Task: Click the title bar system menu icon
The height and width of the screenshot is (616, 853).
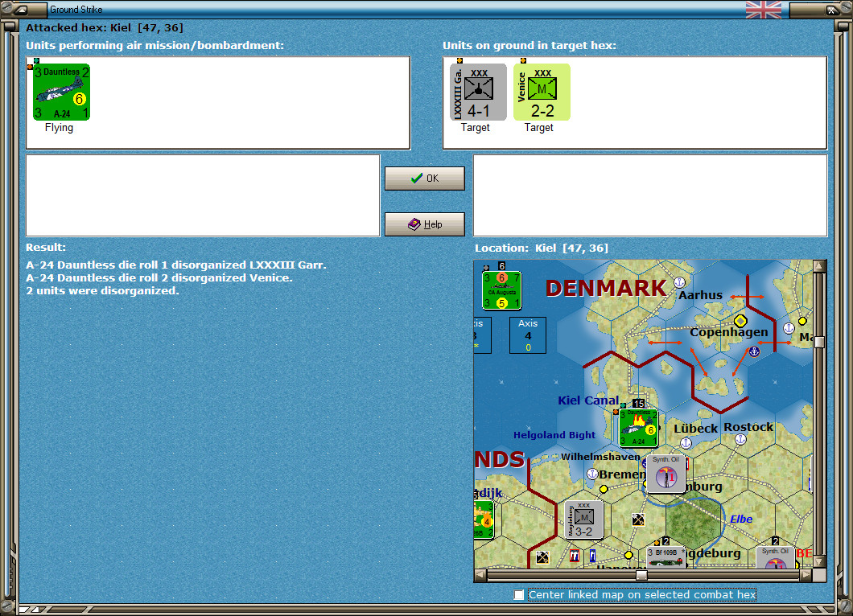Action: tap(21, 9)
